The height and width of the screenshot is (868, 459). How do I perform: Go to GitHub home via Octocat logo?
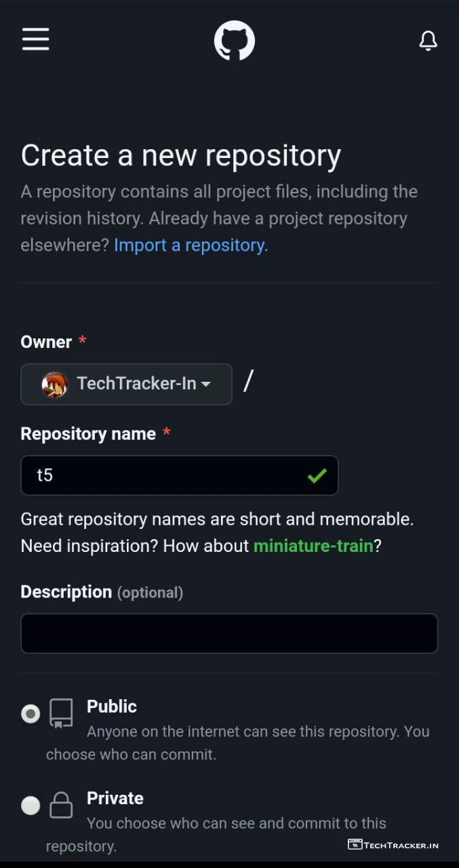[x=235, y=41]
